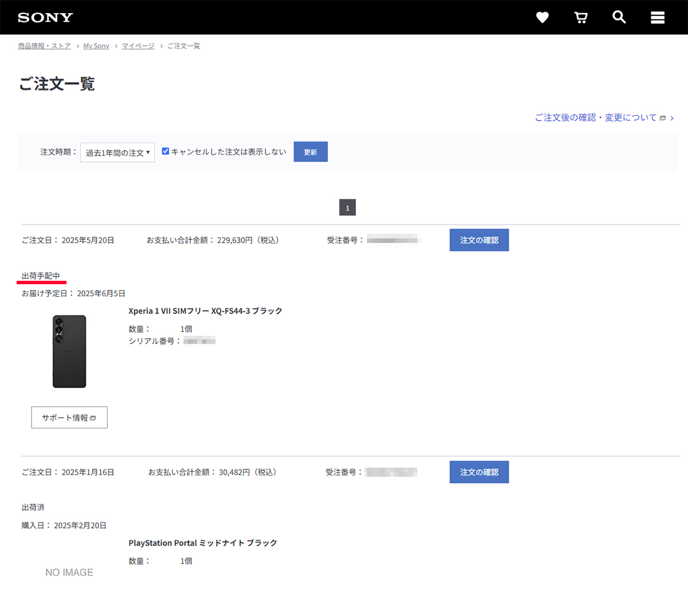
Task: Click the Sony logo
Action: click(x=45, y=17)
